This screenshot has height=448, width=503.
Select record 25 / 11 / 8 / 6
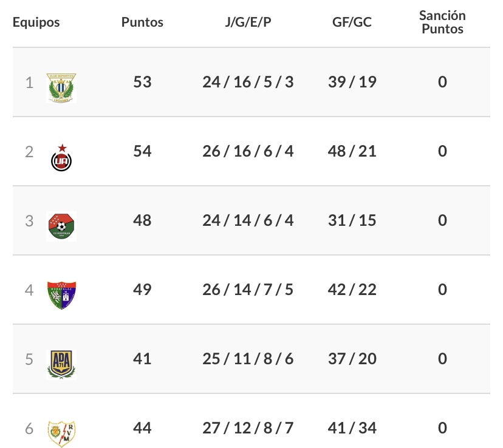pos(248,359)
